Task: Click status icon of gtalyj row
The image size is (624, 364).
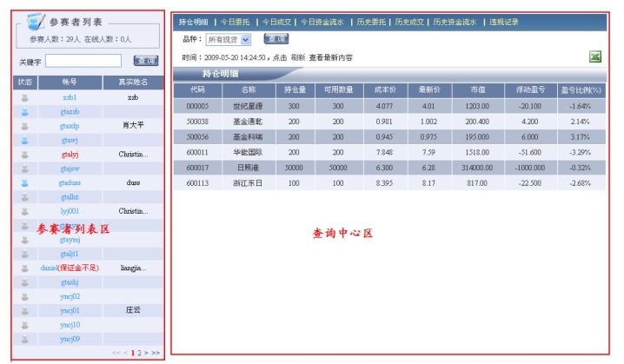Action: (x=24, y=155)
